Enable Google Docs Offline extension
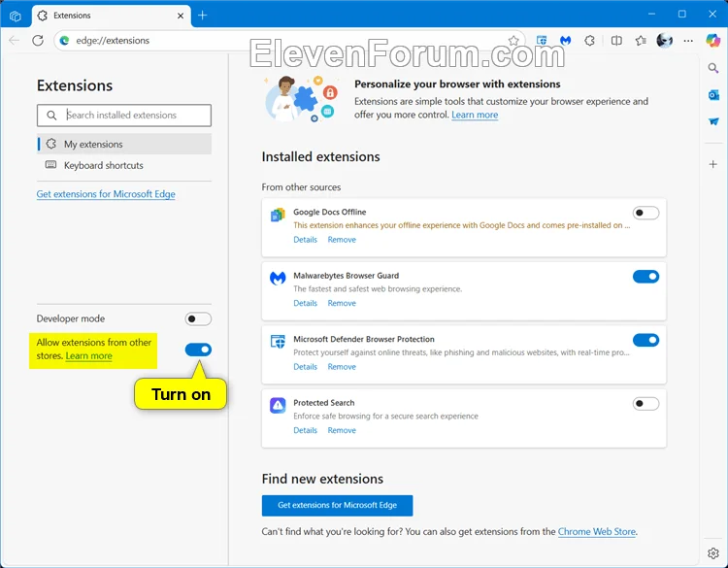728x568 pixels. click(x=645, y=213)
